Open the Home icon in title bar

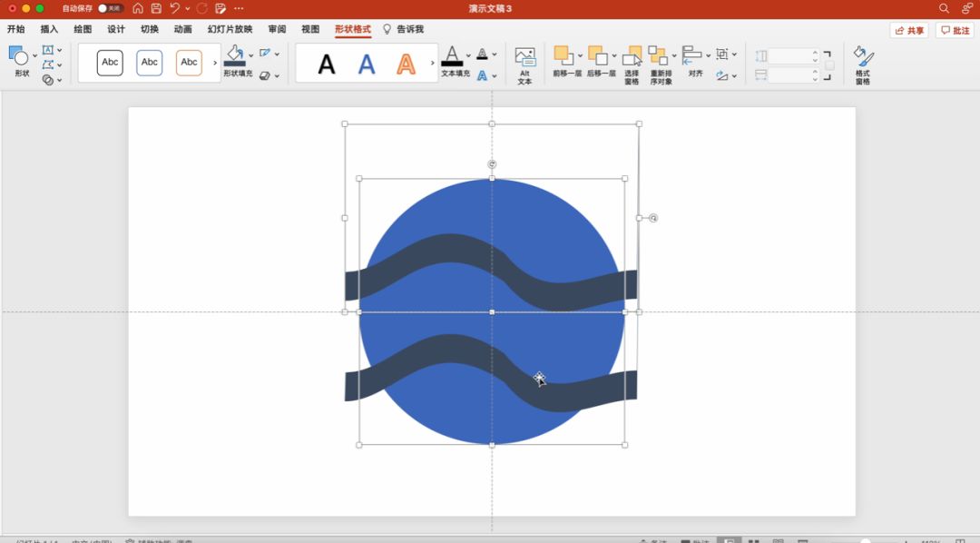tap(138, 8)
